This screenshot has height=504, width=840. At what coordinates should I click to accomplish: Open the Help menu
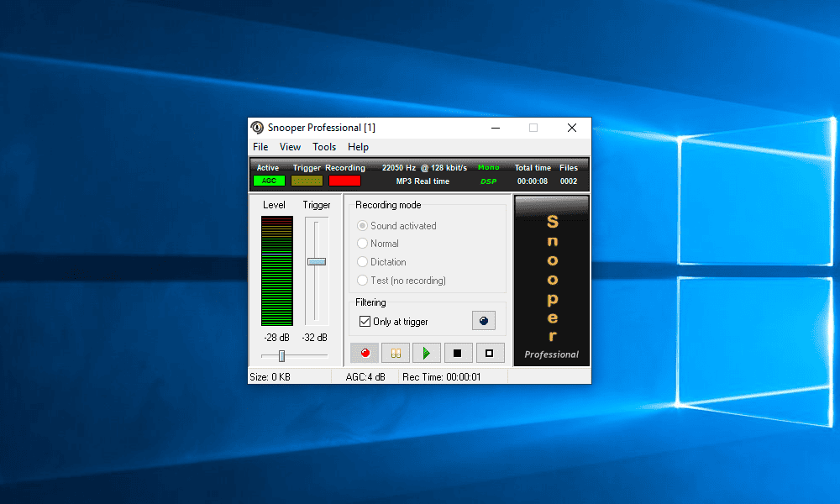tap(358, 147)
